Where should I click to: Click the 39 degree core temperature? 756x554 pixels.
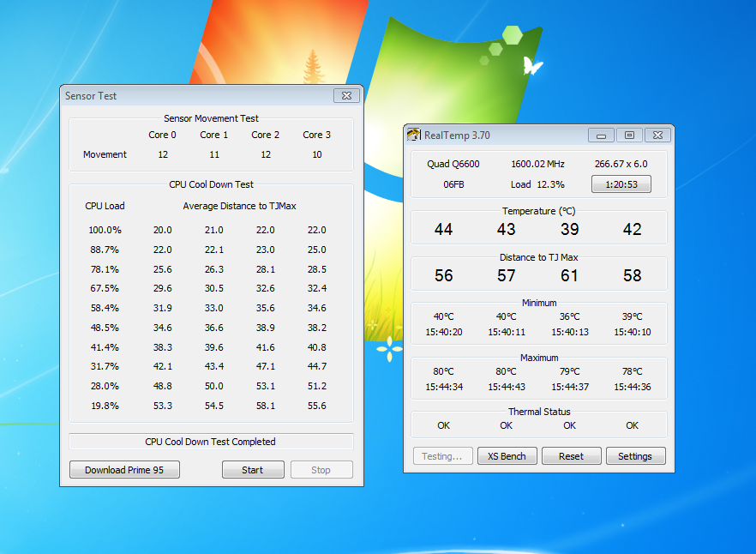569,229
